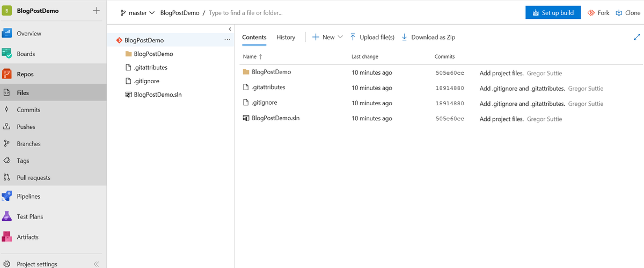Open the Boards hub icon
The width and height of the screenshot is (644, 268).
coord(7,54)
